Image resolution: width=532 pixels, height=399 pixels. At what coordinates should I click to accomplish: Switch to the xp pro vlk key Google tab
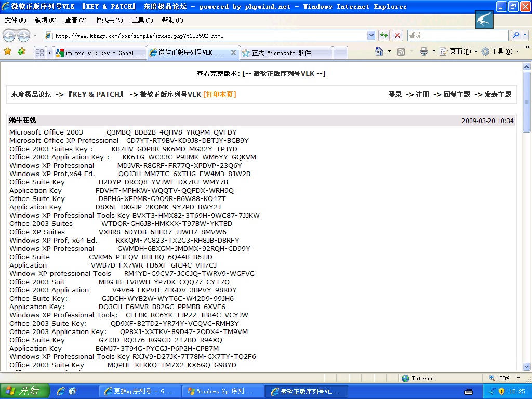click(100, 53)
